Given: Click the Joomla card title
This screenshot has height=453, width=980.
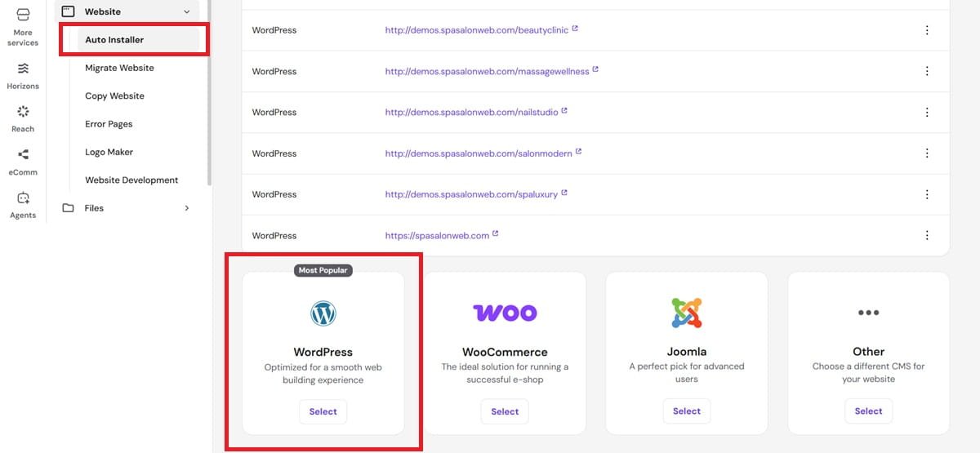Looking at the screenshot, I should (687, 352).
